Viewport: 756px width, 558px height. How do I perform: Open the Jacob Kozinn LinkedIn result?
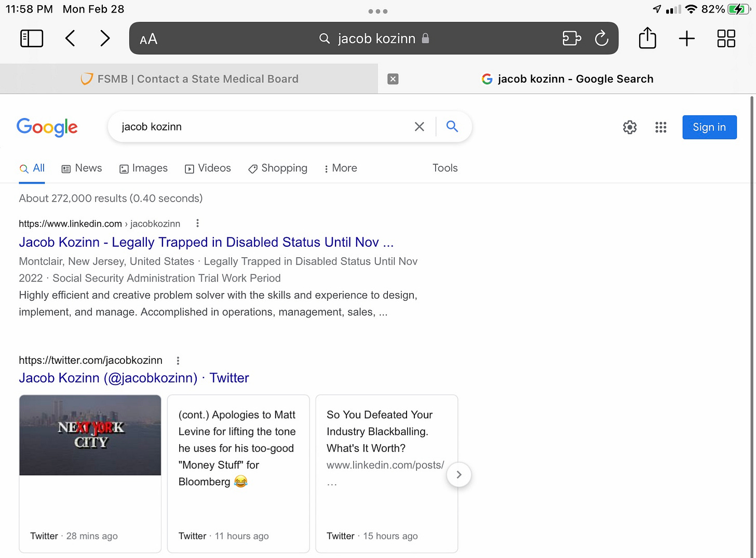(x=206, y=243)
